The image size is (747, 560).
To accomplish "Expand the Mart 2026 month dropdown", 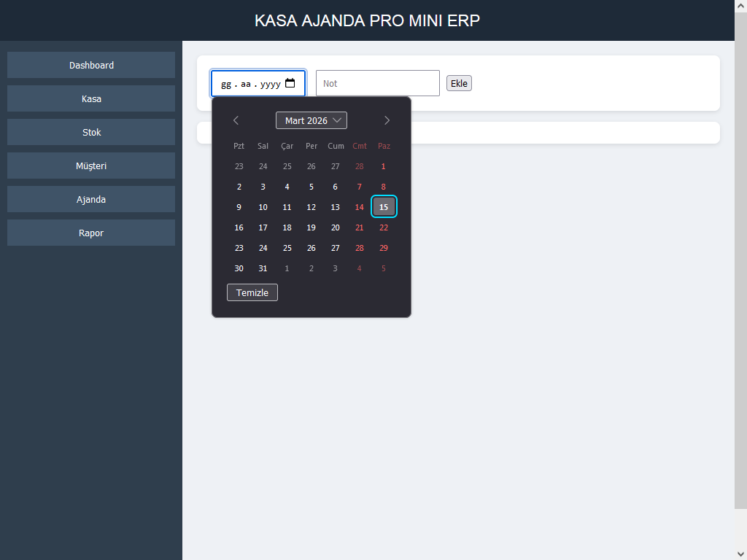I will 311,120.
